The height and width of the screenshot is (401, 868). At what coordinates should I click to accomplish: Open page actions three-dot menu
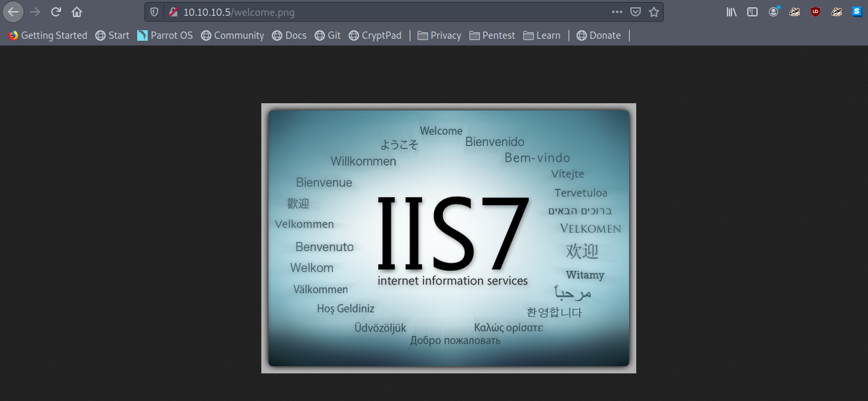(x=617, y=12)
